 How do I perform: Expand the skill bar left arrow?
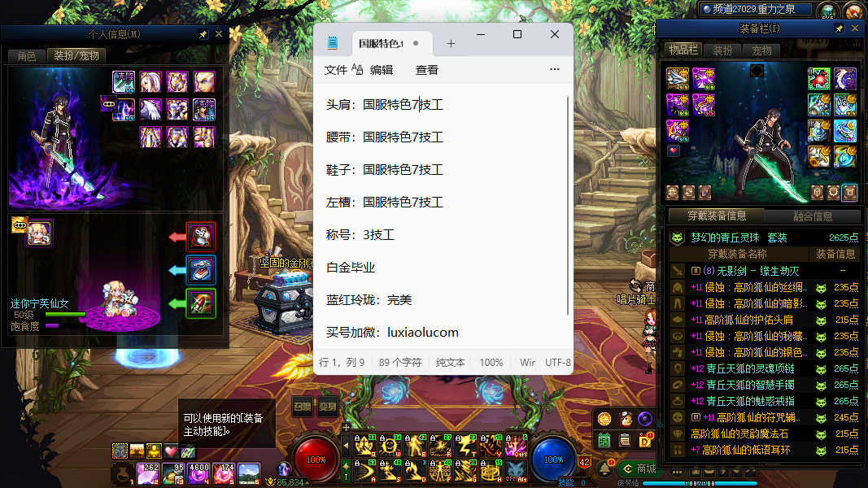coord(346,445)
